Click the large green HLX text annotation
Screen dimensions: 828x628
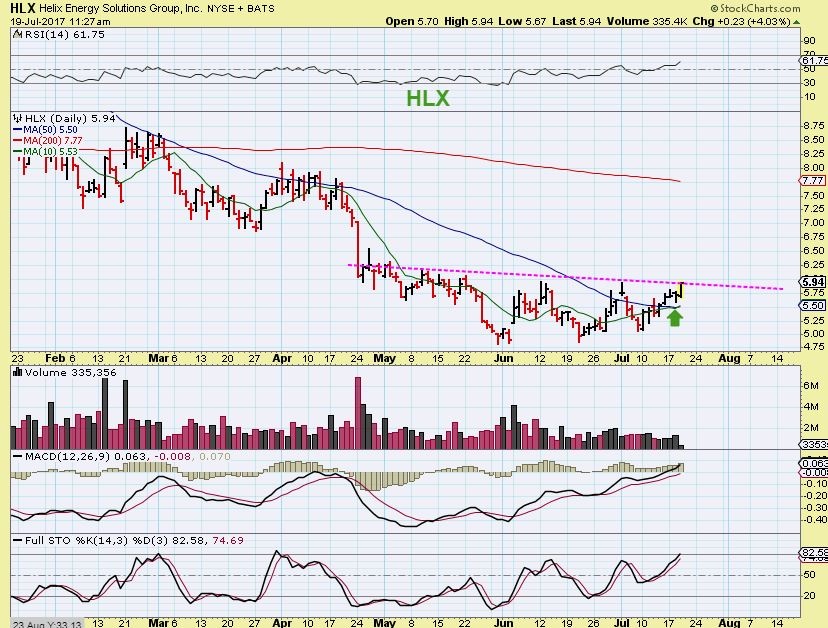(x=427, y=98)
